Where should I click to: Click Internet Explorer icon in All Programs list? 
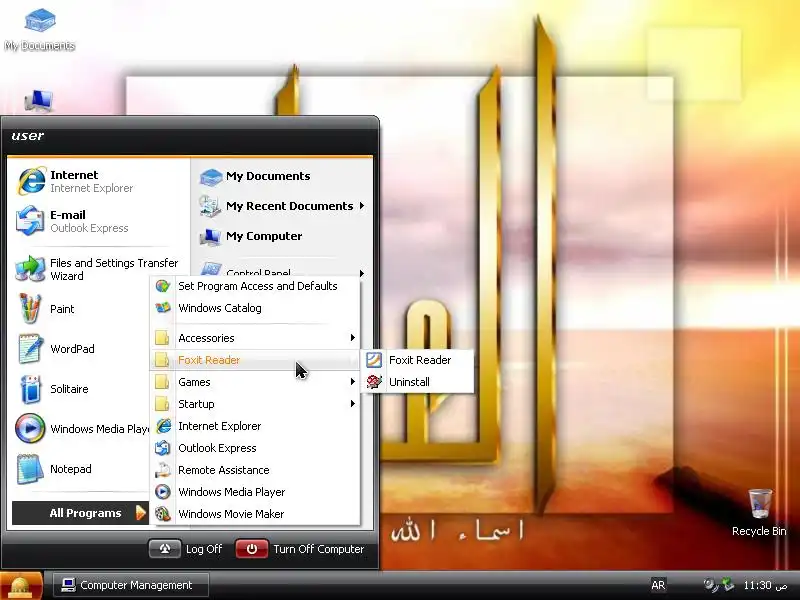pos(163,426)
